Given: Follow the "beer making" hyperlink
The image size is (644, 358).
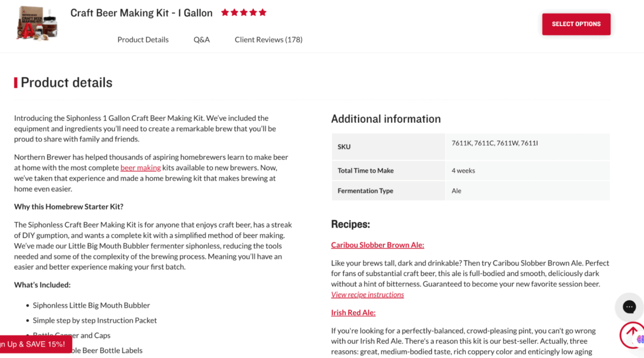Looking at the screenshot, I should (140, 168).
